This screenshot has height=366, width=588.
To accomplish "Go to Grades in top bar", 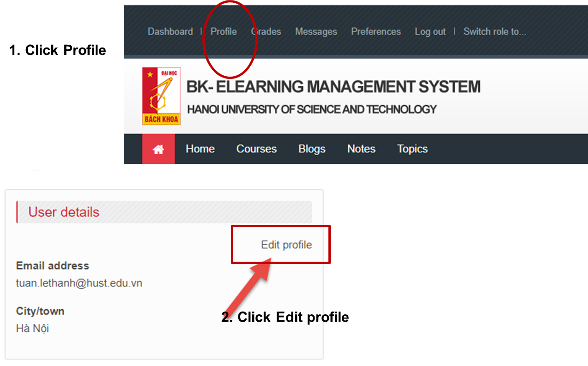I will click(x=266, y=32).
